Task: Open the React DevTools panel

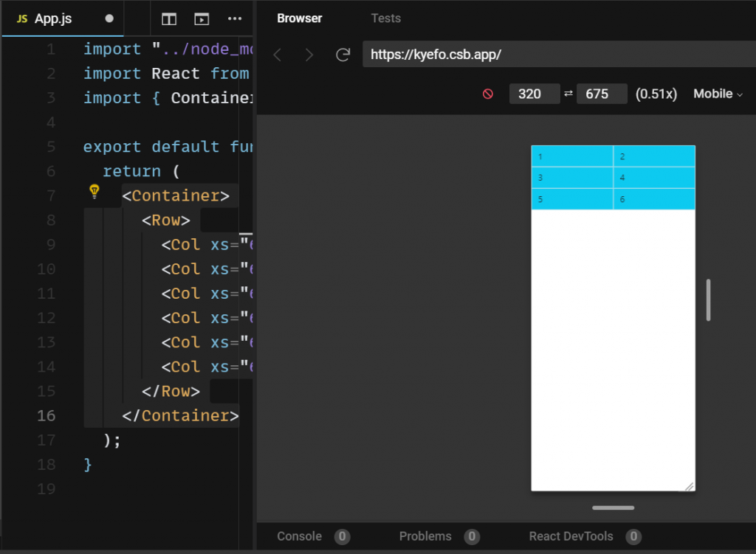Action: pos(571,536)
